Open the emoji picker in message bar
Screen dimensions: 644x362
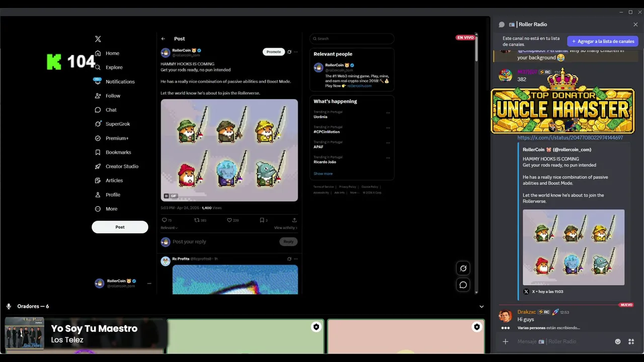coord(618,342)
